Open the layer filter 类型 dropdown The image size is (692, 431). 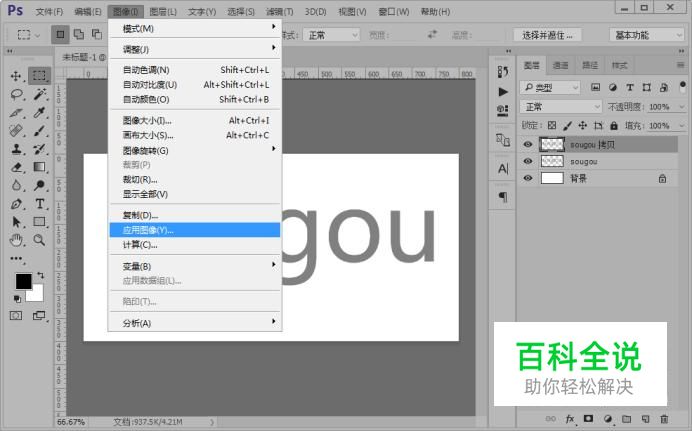point(550,87)
